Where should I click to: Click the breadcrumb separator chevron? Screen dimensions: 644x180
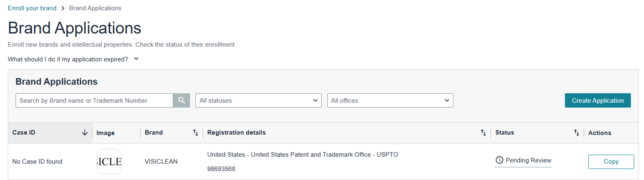pyautogui.click(x=63, y=8)
